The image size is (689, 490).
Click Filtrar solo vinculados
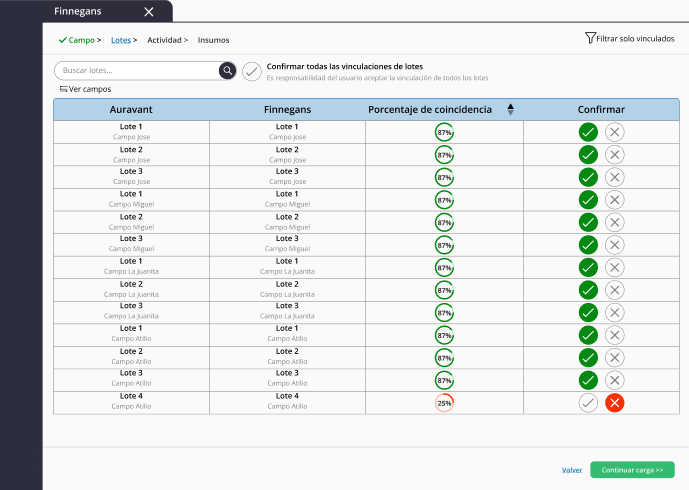coord(635,39)
